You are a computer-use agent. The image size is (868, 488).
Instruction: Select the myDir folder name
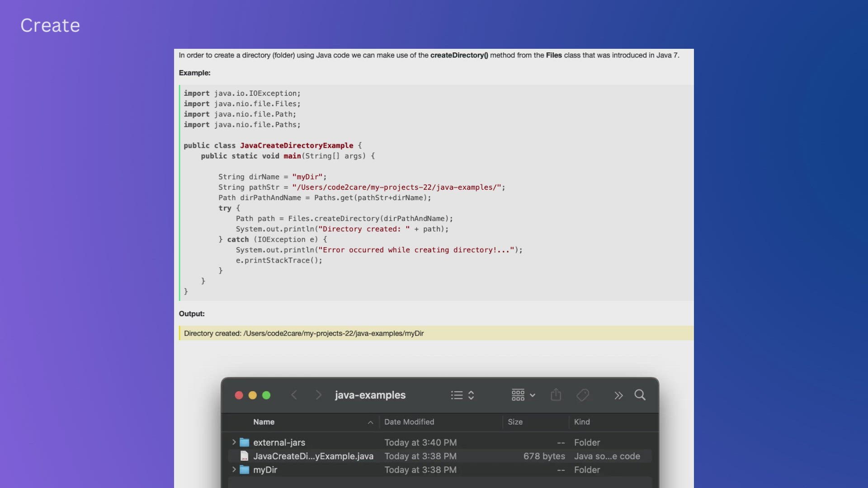265,470
